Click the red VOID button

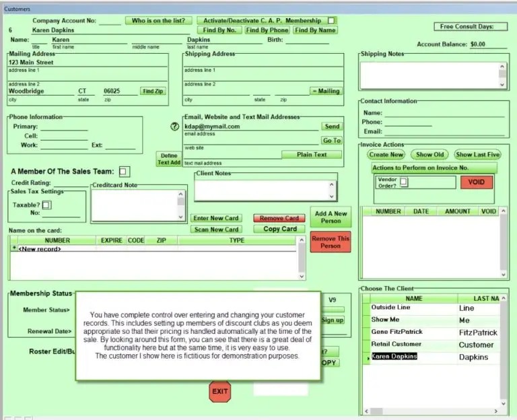click(x=477, y=182)
